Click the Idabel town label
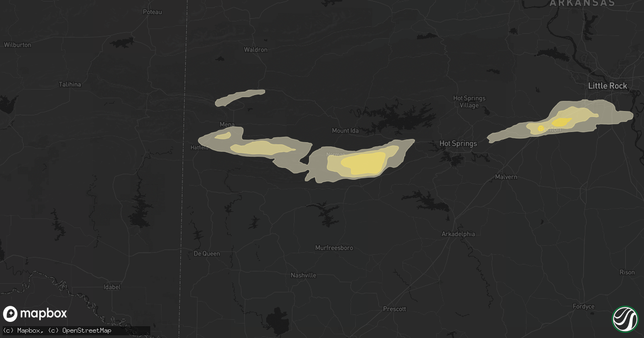Screen dimensions: 644x338 (112, 287)
